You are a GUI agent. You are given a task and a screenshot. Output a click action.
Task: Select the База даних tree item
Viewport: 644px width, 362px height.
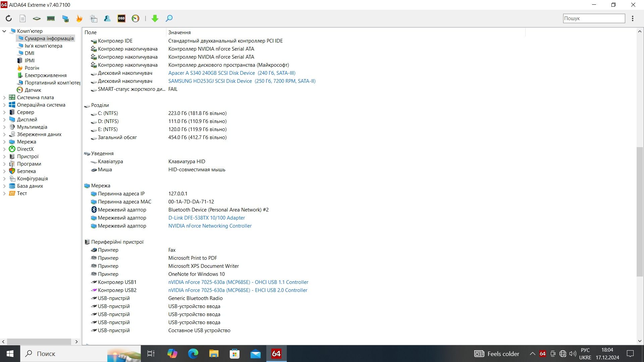[30, 186]
